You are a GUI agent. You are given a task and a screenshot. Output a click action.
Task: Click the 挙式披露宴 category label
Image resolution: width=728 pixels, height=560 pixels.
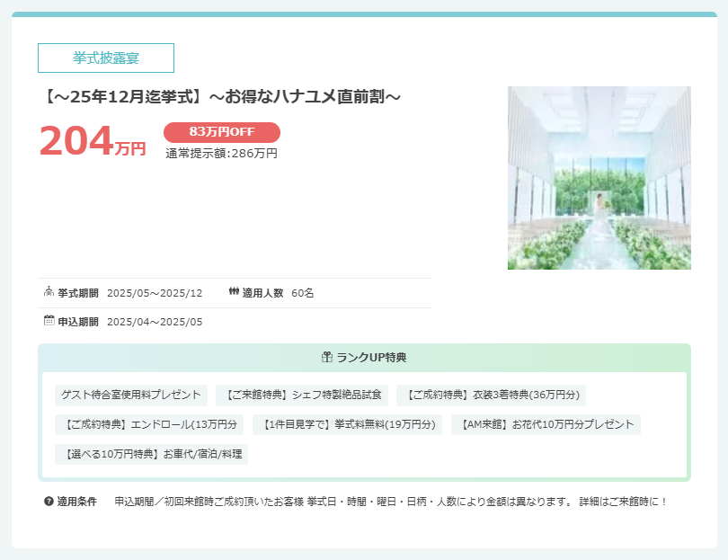pos(106,58)
